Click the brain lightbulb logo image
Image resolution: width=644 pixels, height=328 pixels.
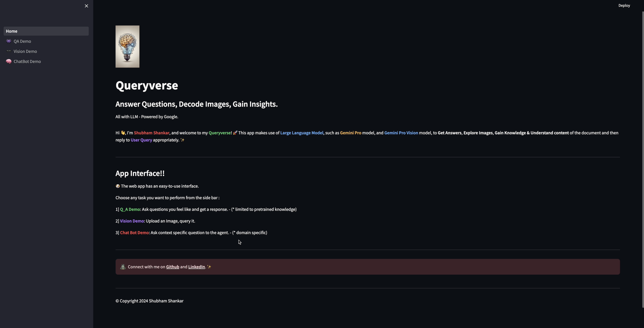click(x=127, y=46)
